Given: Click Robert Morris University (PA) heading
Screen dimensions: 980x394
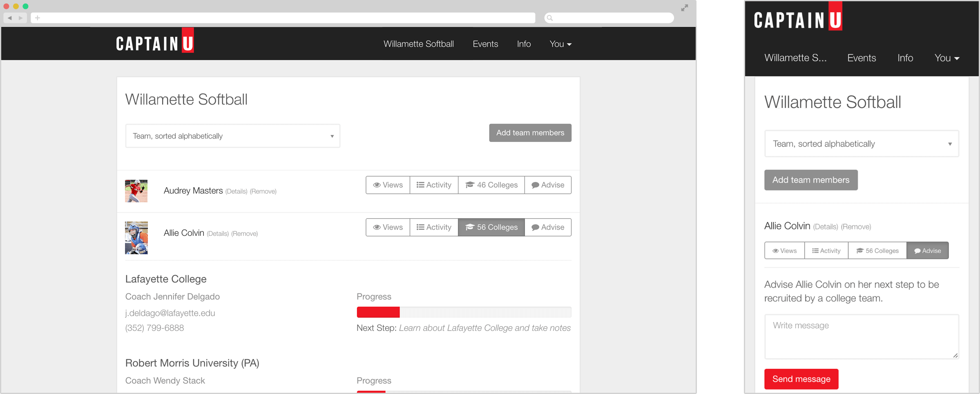Looking at the screenshot, I should 192,363.
